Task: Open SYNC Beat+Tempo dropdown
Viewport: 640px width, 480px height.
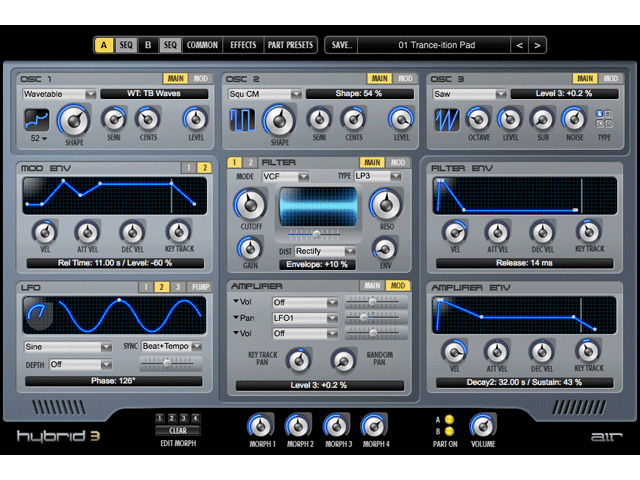Action: (x=171, y=347)
